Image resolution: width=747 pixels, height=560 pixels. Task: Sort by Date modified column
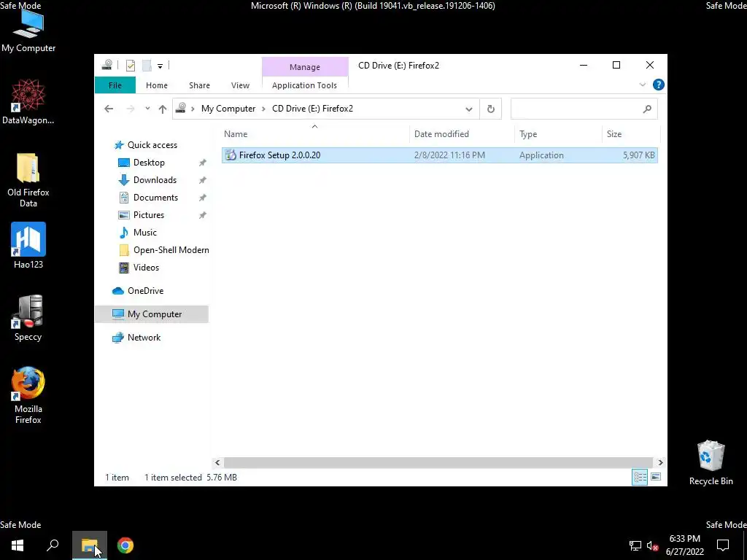[461, 134]
